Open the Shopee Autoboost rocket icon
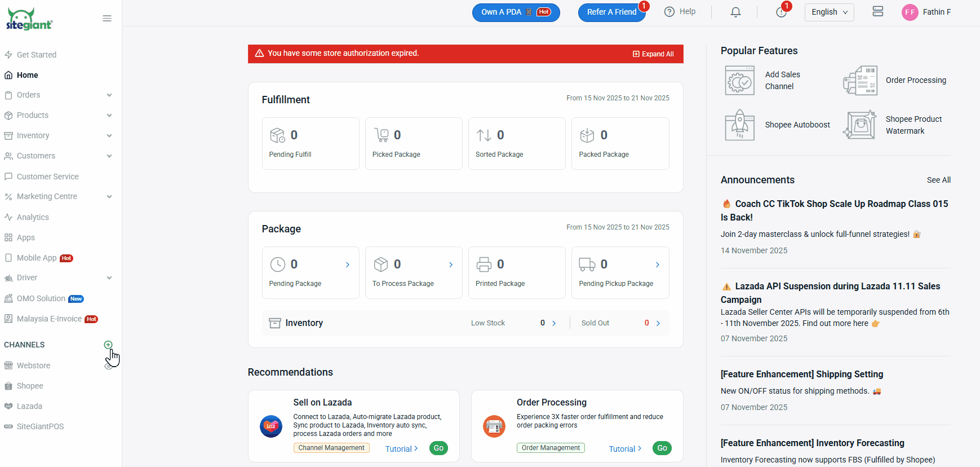Image resolution: width=980 pixels, height=467 pixels. coord(739,125)
